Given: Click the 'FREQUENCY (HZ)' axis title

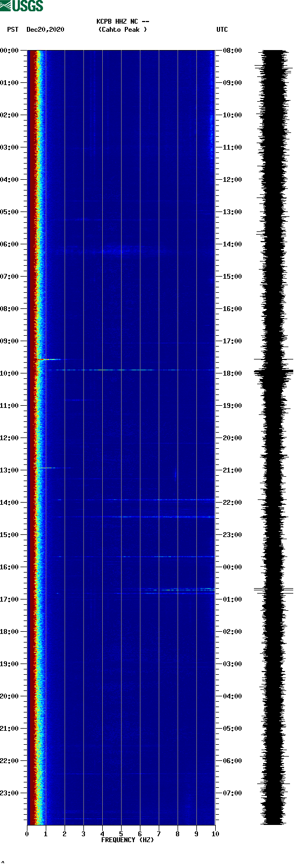Looking at the screenshot, I should pyautogui.click(x=128, y=840).
